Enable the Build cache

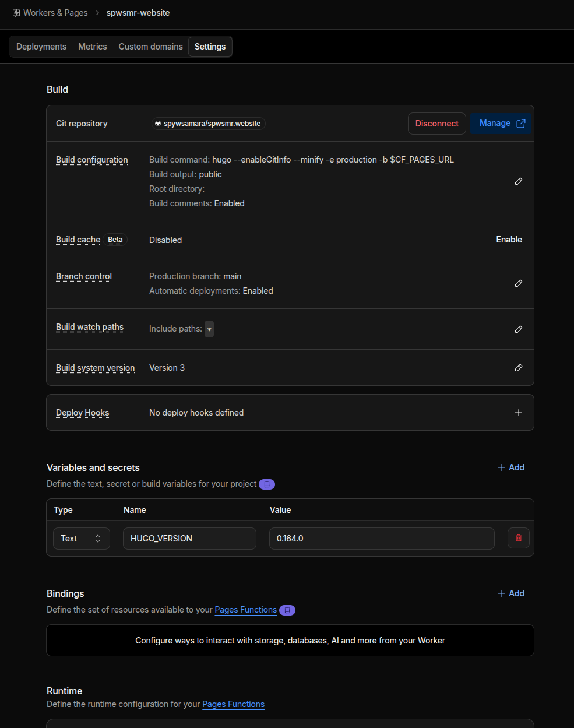point(509,240)
